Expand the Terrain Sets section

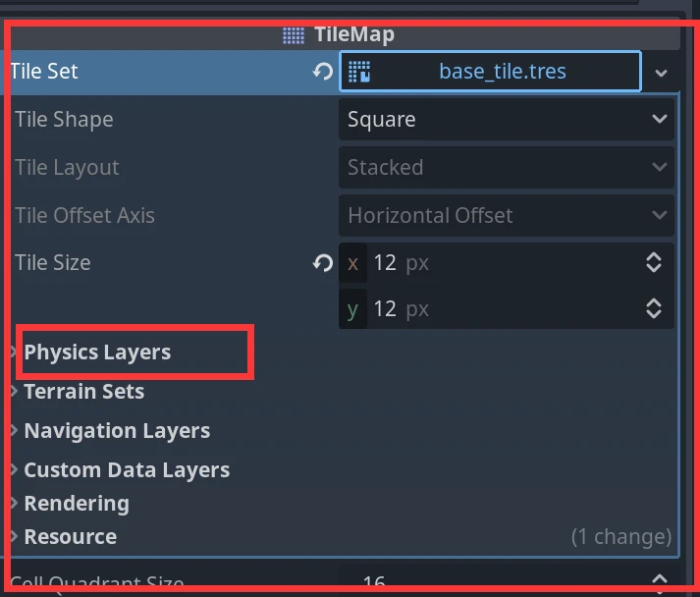83,392
